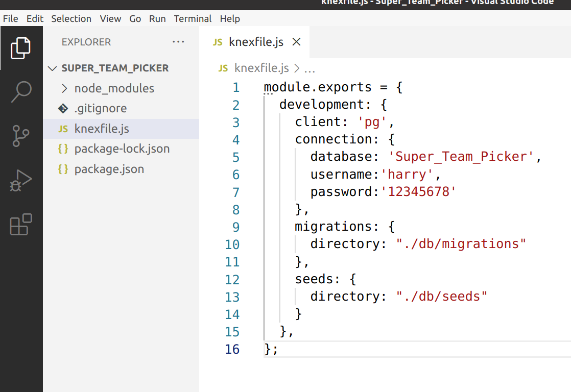Open the View menu
The width and height of the screenshot is (571, 392).
pyautogui.click(x=110, y=18)
